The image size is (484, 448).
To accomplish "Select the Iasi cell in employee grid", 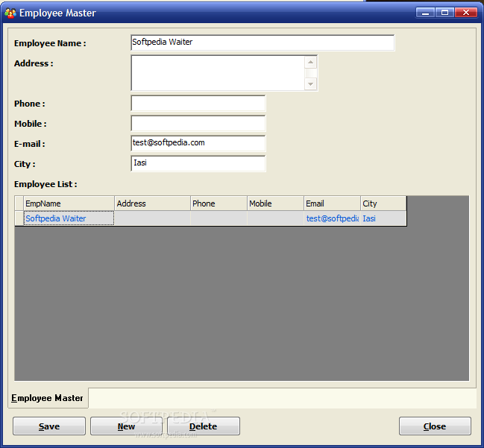I will point(383,218).
